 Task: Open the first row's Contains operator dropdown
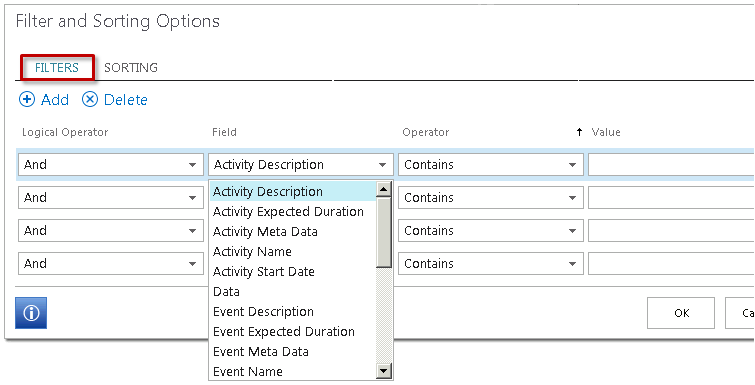[x=491, y=165]
